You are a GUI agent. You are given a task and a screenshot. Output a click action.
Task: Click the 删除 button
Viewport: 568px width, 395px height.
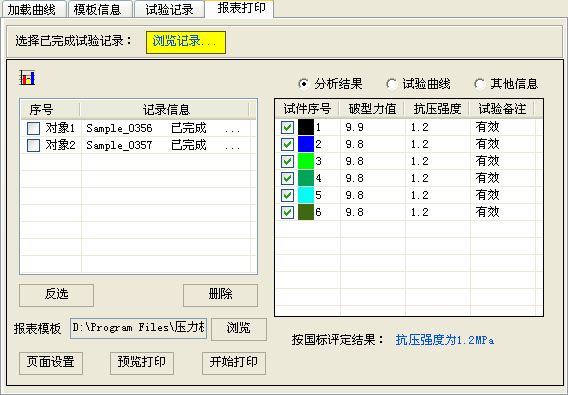point(220,295)
